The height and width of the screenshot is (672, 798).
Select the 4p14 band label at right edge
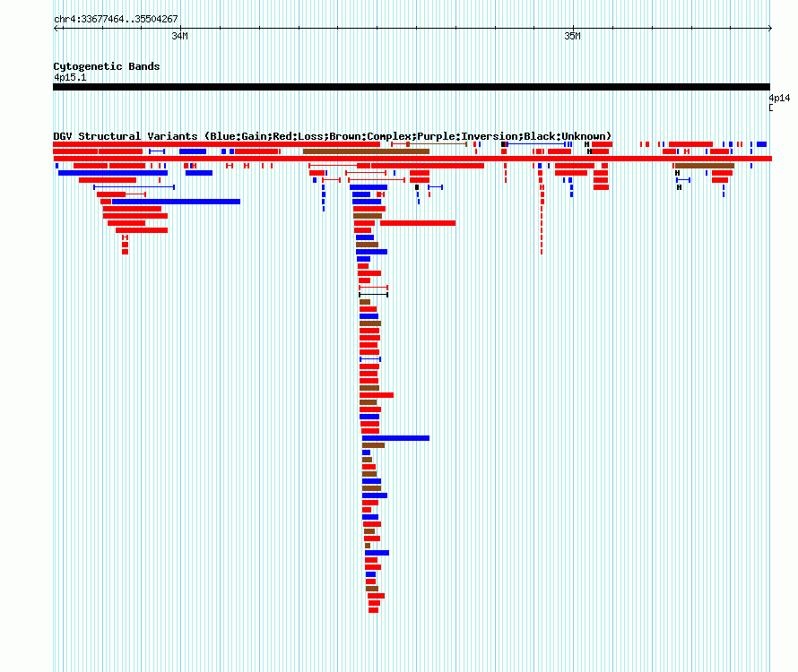pos(779,98)
